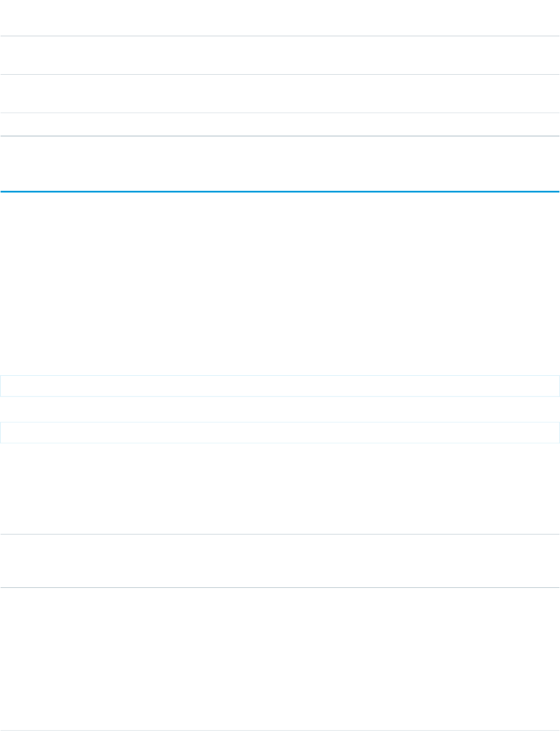Click the topmost thin gray horizontal line
The height and width of the screenshot is (731, 560).
[x=280, y=36]
